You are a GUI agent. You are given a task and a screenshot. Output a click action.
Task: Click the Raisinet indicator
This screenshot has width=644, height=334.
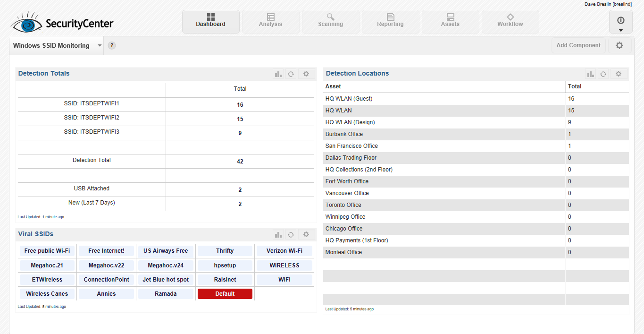tap(225, 280)
